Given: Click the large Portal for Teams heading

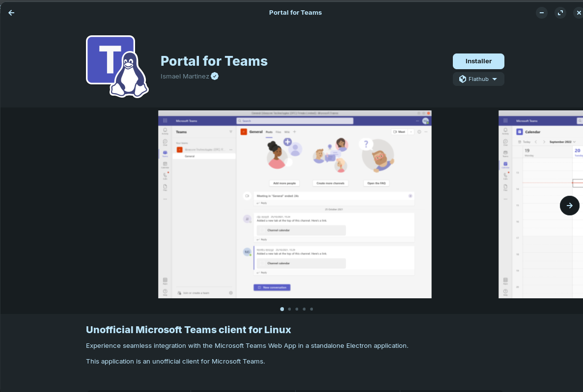Looking at the screenshot, I should pos(214,61).
